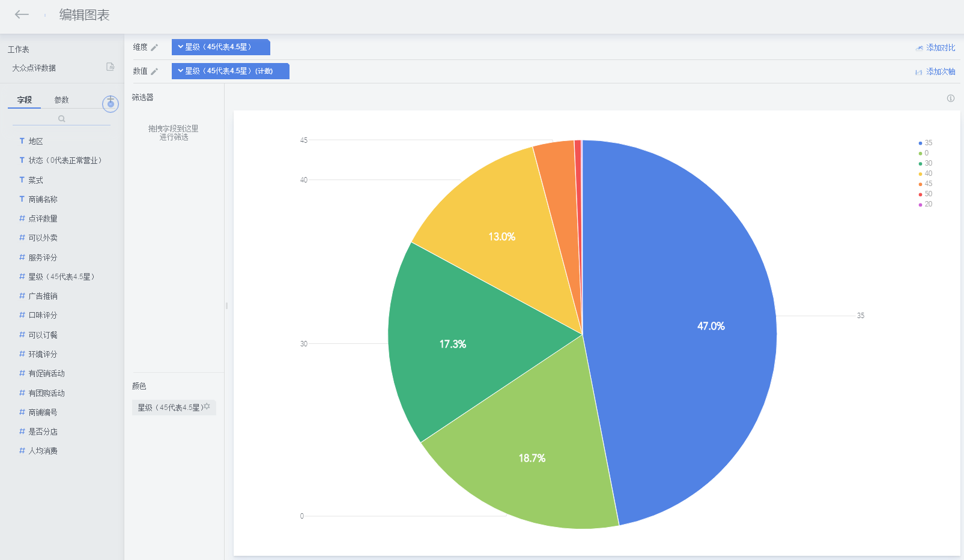The height and width of the screenshot is (560, 964).
Task: Click the add calculated field circle icon
Action: click(111, 104)
